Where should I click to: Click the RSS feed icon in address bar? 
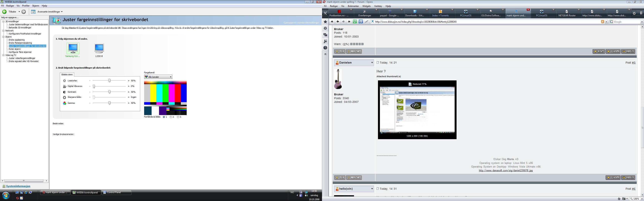603,22
